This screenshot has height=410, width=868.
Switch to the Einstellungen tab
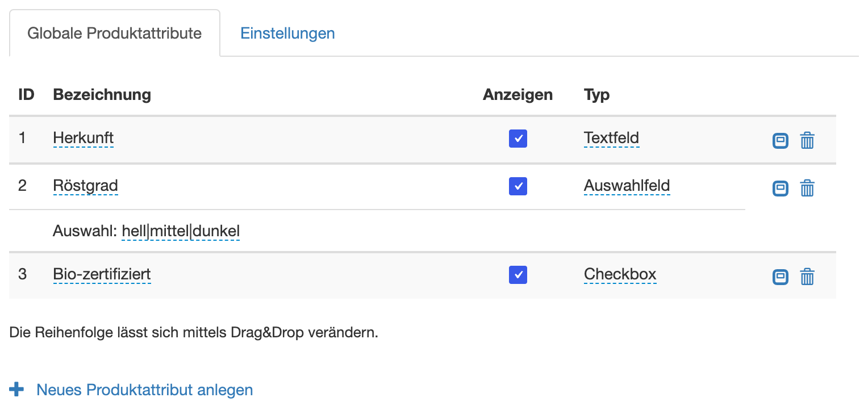pyautogui.click(x=287, y=33)
